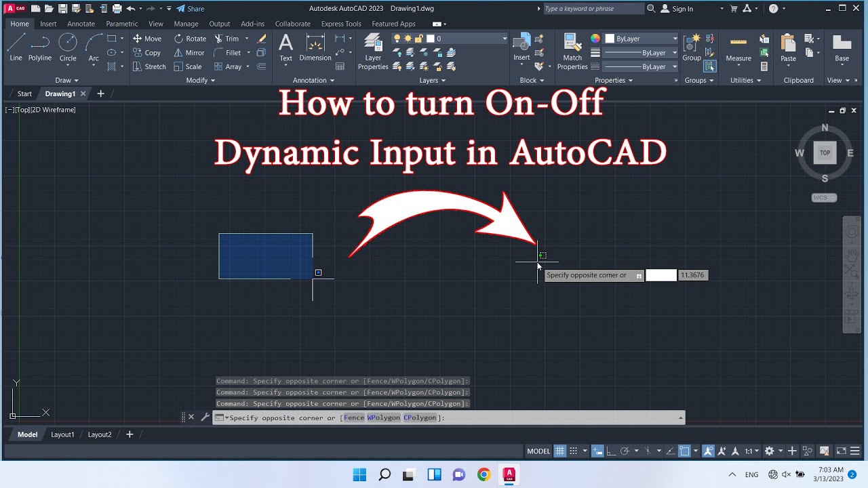This screenshot has width=868, height=488.
Task: Click the Quick Calculator icon in Utilities
Action: (764, 66)
